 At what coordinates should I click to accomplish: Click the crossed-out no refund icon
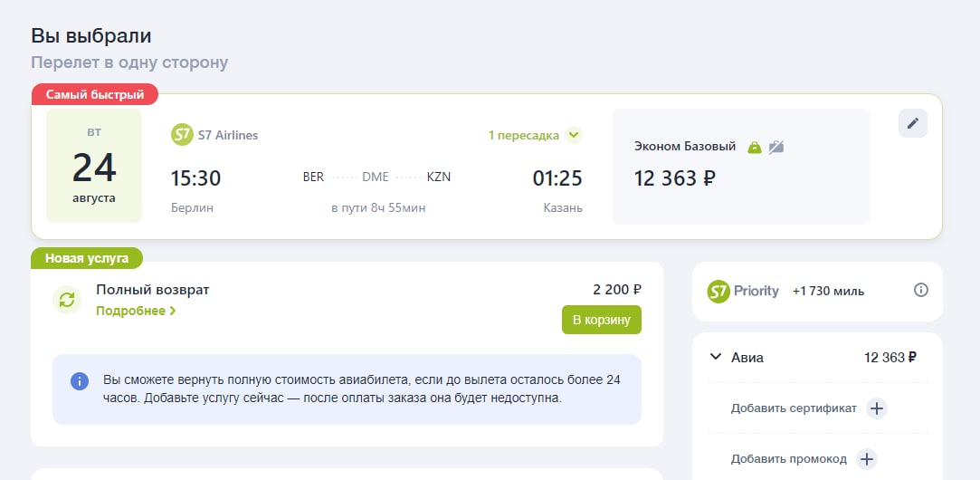[x=776, y=148]
